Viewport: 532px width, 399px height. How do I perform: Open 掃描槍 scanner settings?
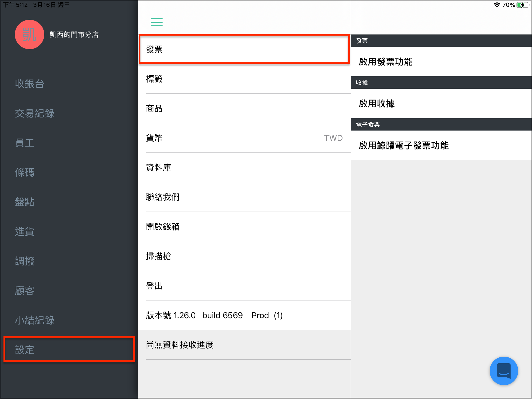(244, 256)
